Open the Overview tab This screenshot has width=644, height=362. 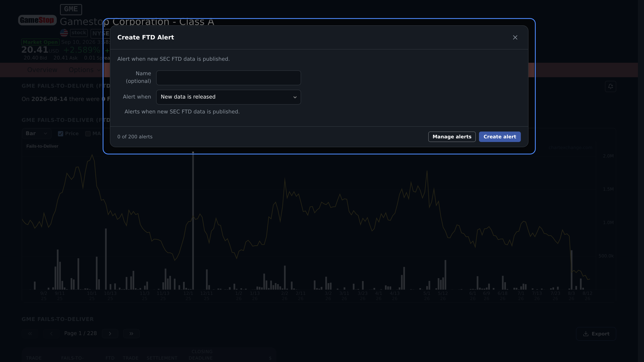tap(42, 70)
